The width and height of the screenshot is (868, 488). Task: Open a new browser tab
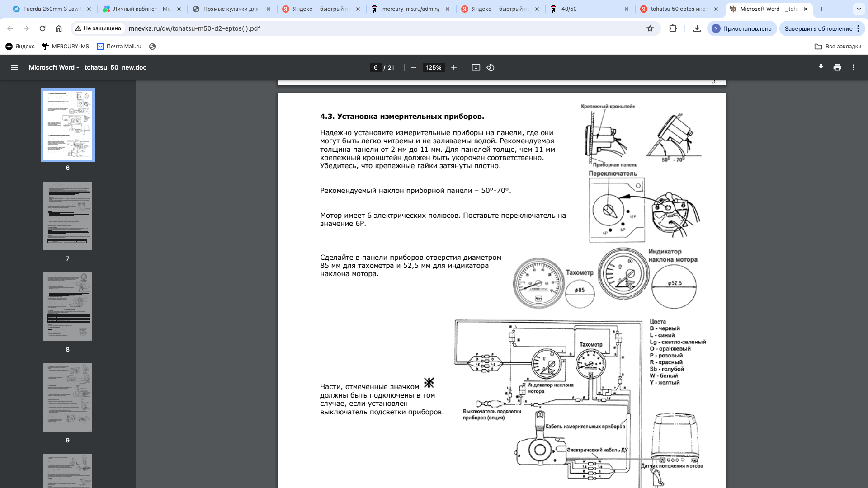point(822,9)
